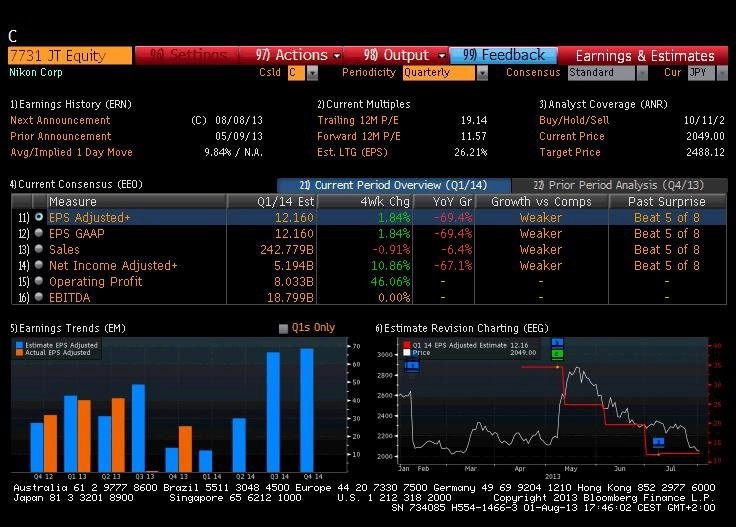Open the Periodicity Quarterly dropdown
This screenshot has height=527, width=736.
(x=482, y=73)
